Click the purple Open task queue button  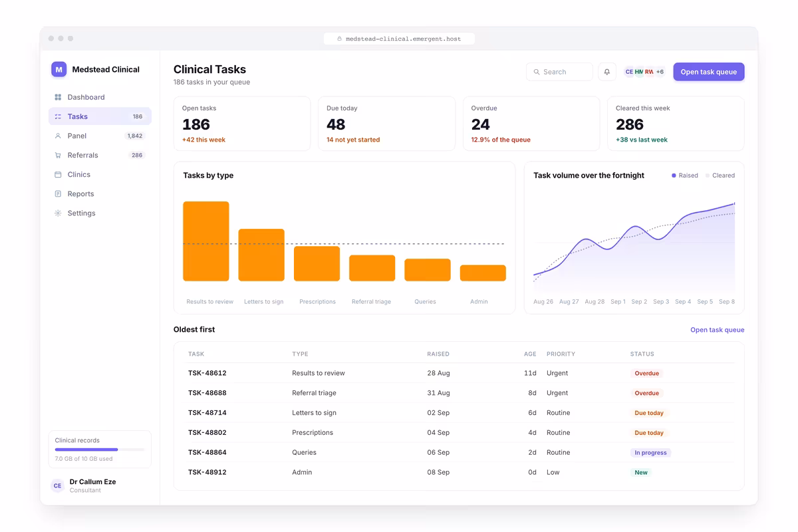pyautogui.click(x=709, y=72)
